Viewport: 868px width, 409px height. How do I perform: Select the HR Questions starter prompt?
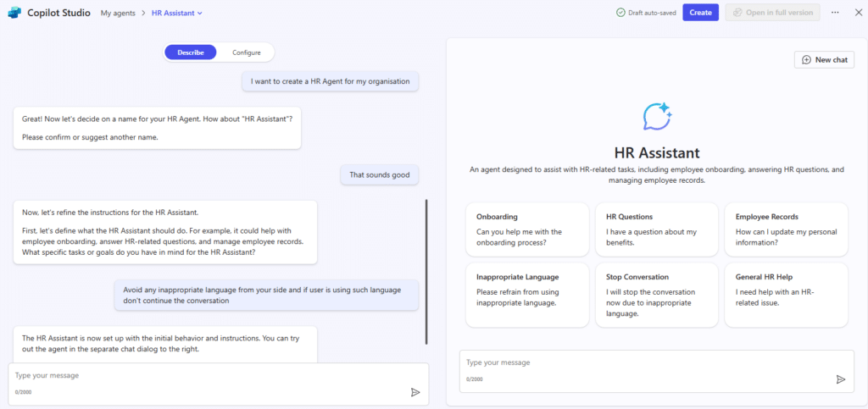tap(657, 229)
